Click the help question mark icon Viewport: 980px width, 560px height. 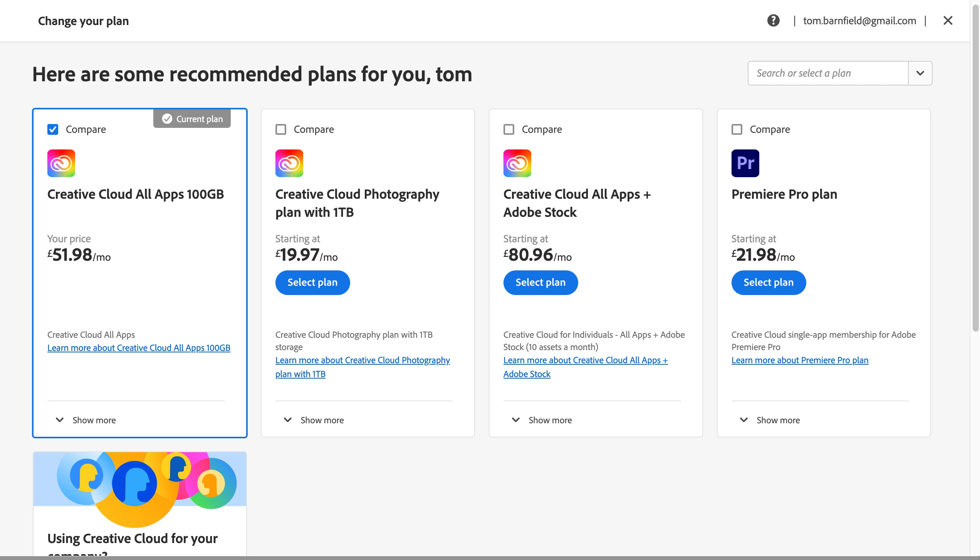(773, 20)
